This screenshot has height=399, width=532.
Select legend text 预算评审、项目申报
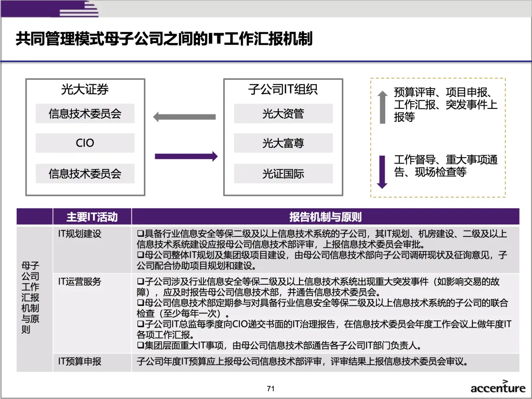[x=445, y=104]
